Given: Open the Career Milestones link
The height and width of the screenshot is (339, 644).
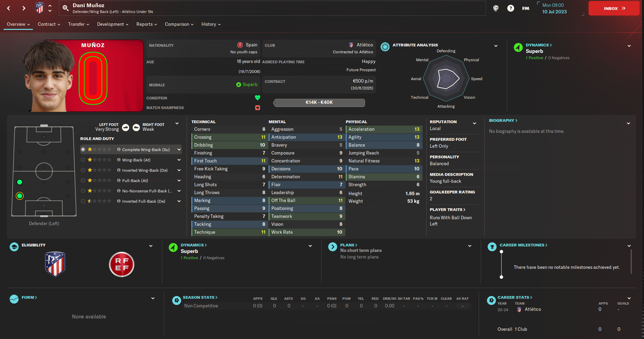Looking at the screenshot, I should click(x=523, y=245).
